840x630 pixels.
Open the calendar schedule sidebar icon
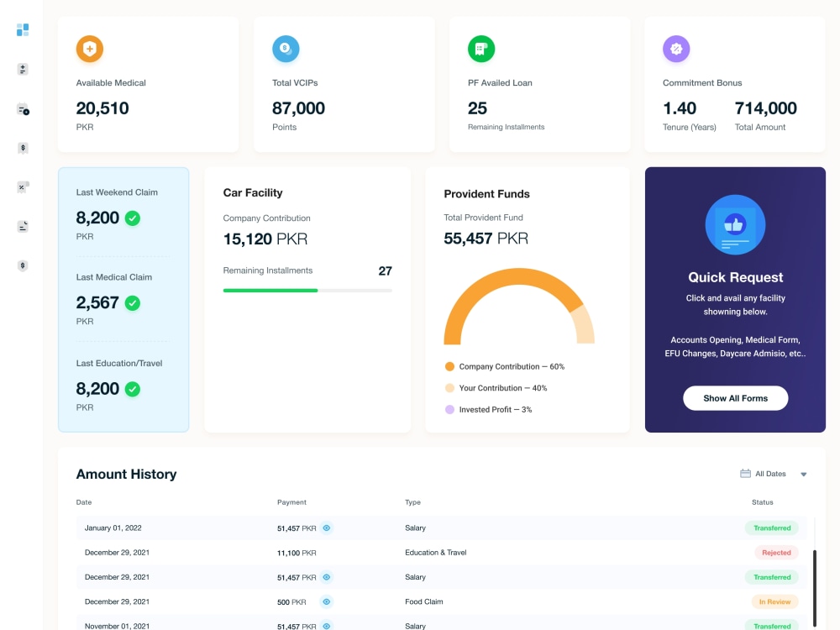23,109
